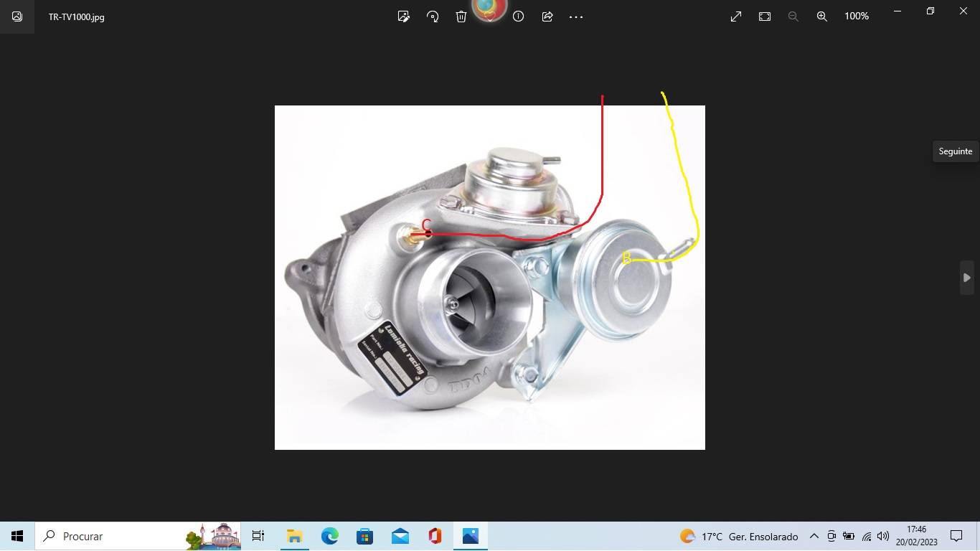Image resolution: width=980 pixels, height=551 pixels.
Task: Open the gallery view icon at top left
Action: [17, 17]
